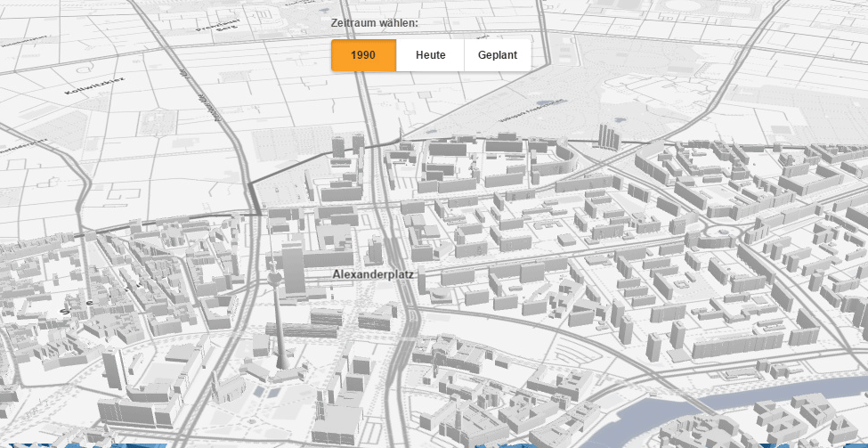Switch to the Geplant time period
The image size is (868, 448).
(x=497, y=55)
